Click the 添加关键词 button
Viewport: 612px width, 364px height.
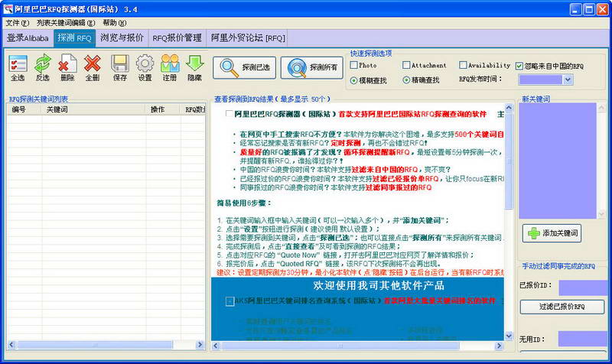[x=552, y=233]
